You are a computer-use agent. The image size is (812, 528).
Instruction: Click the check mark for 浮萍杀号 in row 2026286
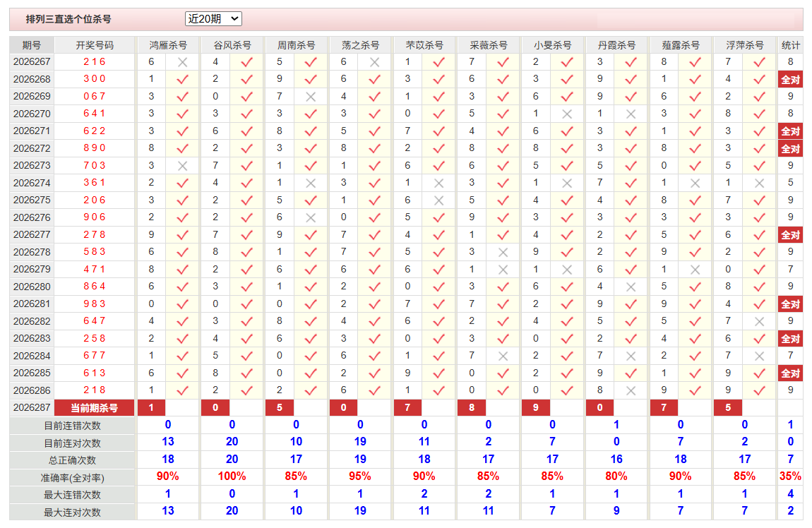click(x=759, y=391)
